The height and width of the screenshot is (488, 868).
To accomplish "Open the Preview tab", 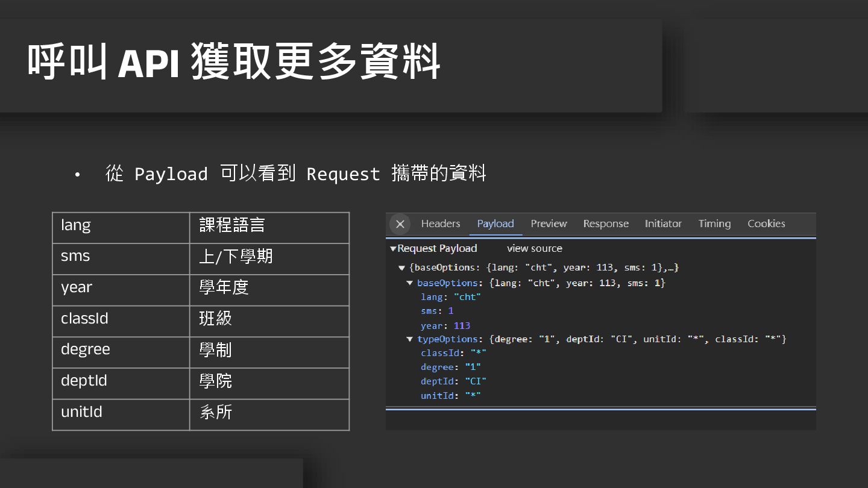I will click(x=549, y=224).
